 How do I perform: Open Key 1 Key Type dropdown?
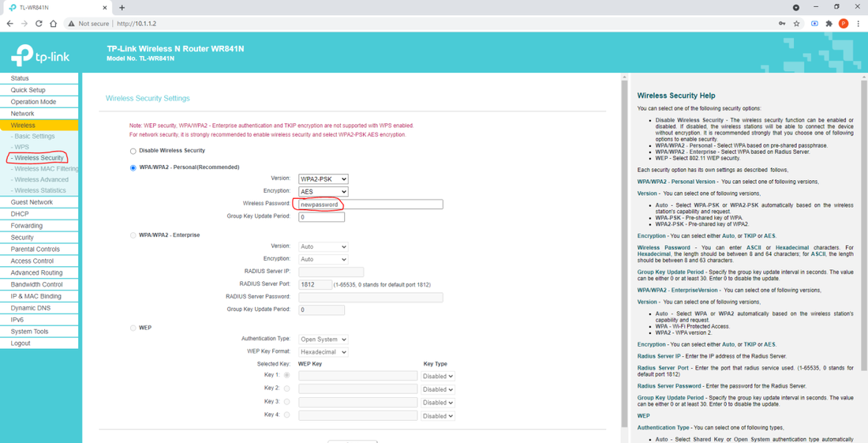(x=438, y=376)
